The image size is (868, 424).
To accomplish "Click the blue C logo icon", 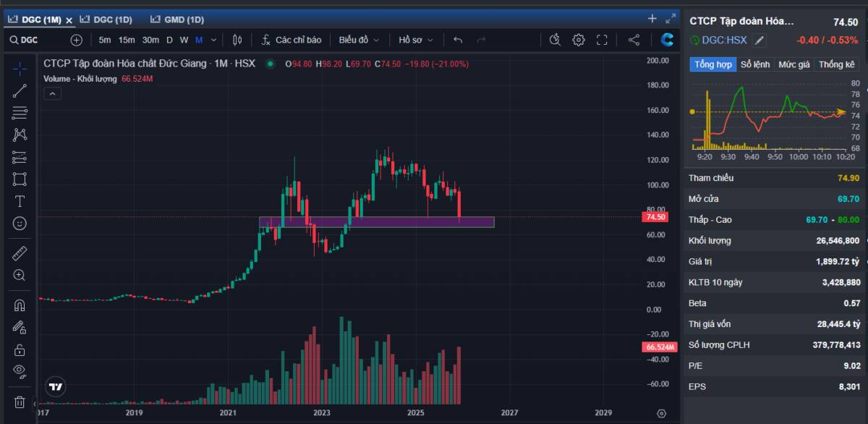I will coord(668,40).
